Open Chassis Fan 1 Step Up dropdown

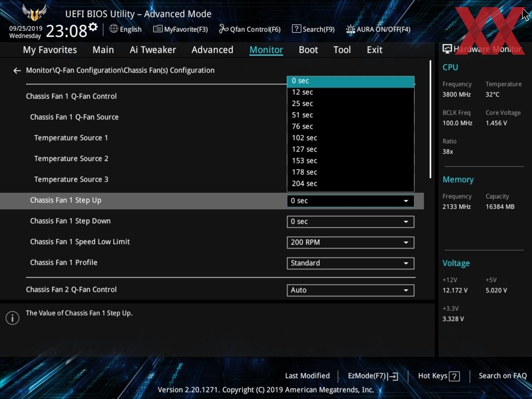click(350, 201)
